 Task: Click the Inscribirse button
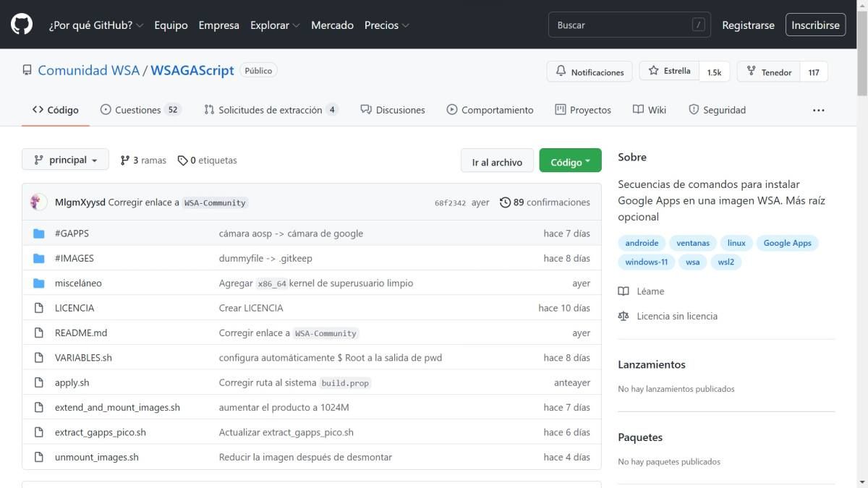tap(815, 25)
